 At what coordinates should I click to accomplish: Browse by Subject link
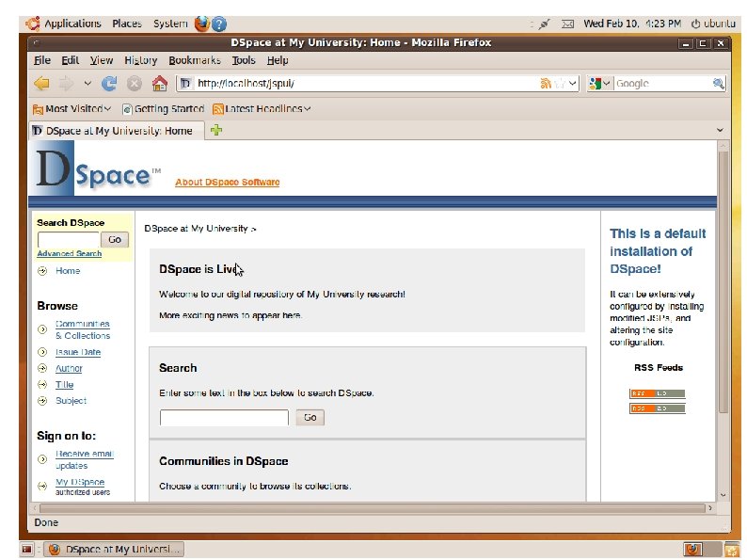(x=71, y=401)
